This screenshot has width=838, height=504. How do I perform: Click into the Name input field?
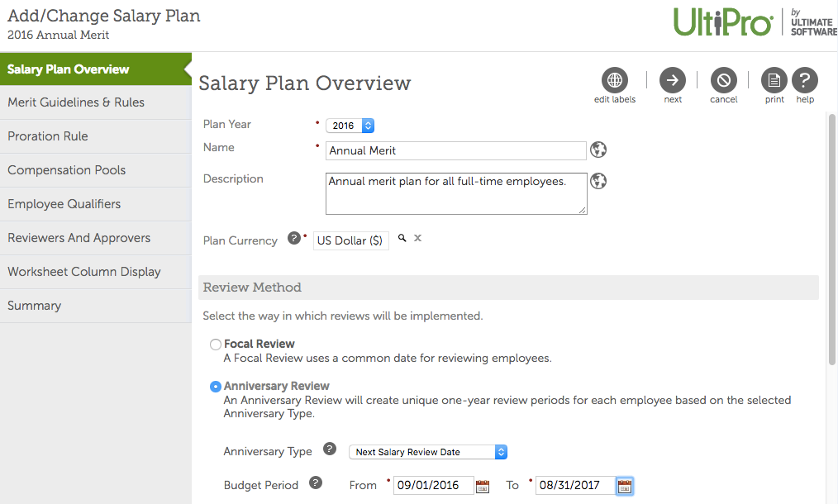pyautogui.click(x=455, y=150)
